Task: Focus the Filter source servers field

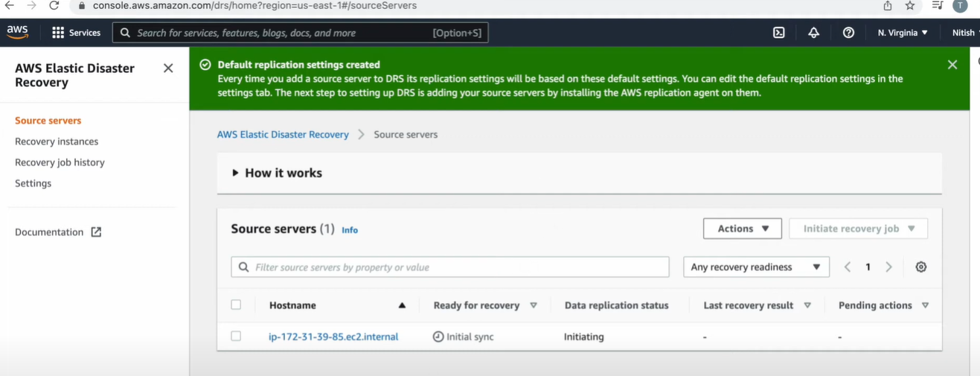Action: click(450, 267)
